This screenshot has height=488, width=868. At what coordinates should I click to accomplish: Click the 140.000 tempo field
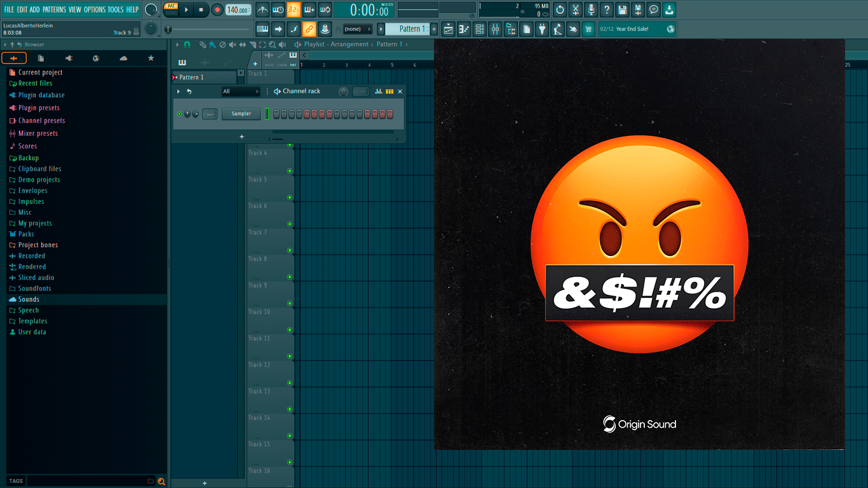[238, 10]
